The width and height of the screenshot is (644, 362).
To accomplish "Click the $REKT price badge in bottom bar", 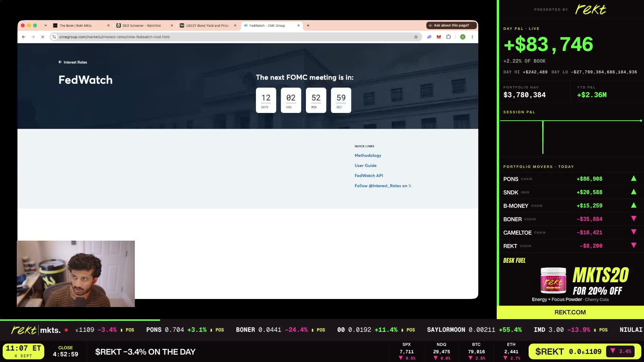I will tap(585, 352).
